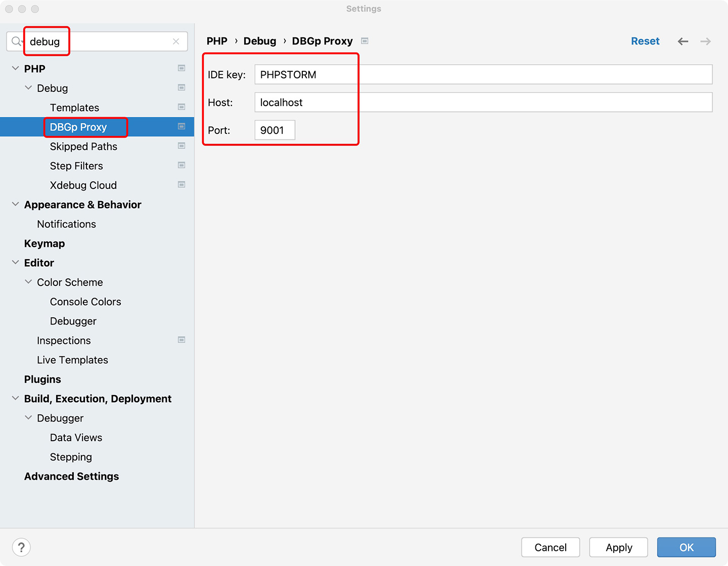Open Notifications settings
This screenshot has height=566, width=728.
coord(66,224)
